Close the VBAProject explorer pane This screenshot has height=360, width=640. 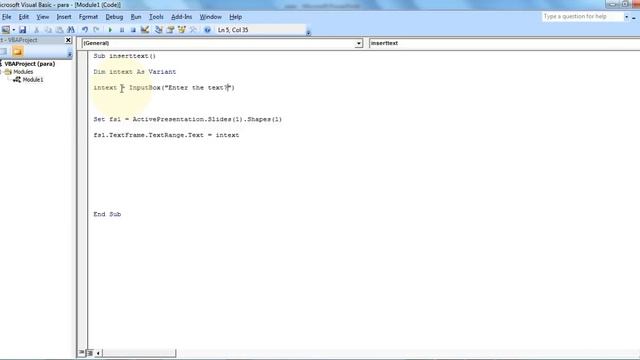click(68, 40)
